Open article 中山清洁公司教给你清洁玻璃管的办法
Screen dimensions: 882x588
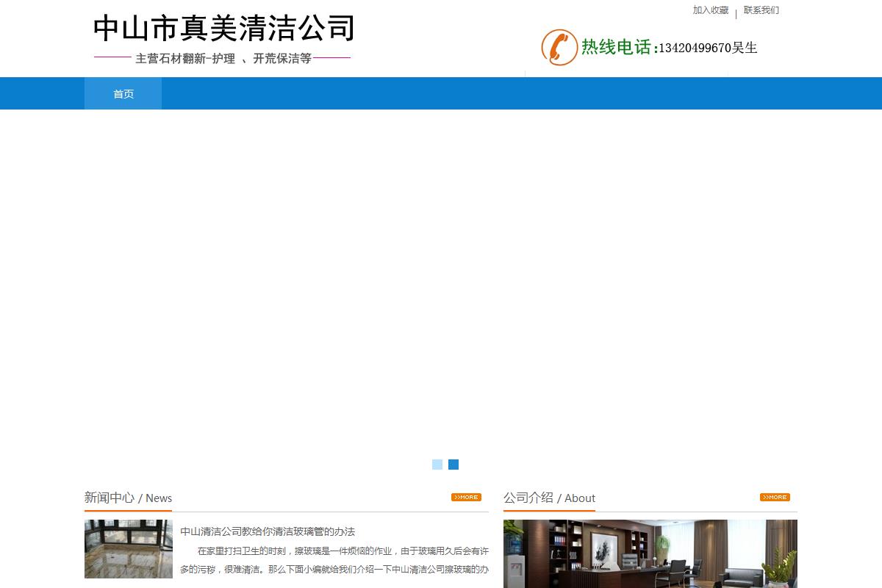(268, 531)
